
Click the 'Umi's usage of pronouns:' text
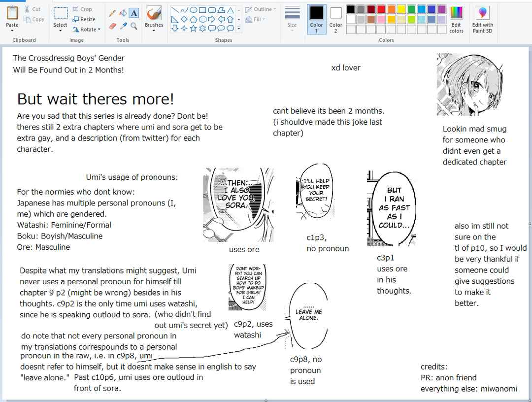132,177
